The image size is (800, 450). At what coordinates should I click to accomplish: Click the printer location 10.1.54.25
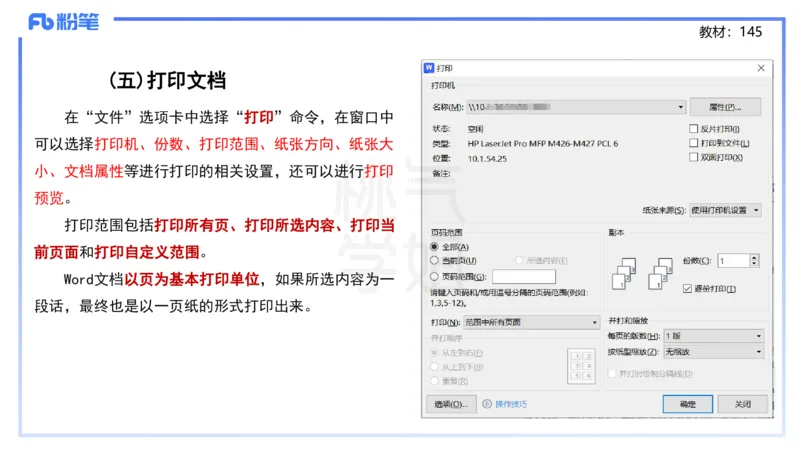click(487, 159)
